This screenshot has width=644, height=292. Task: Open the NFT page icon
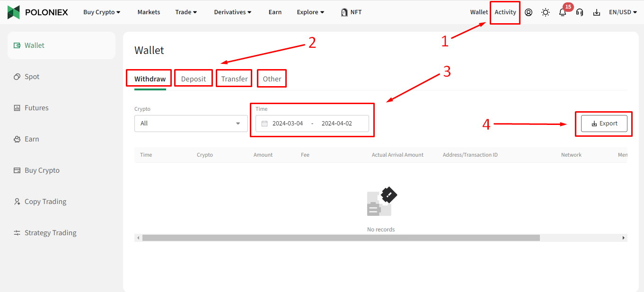(344, 12)
